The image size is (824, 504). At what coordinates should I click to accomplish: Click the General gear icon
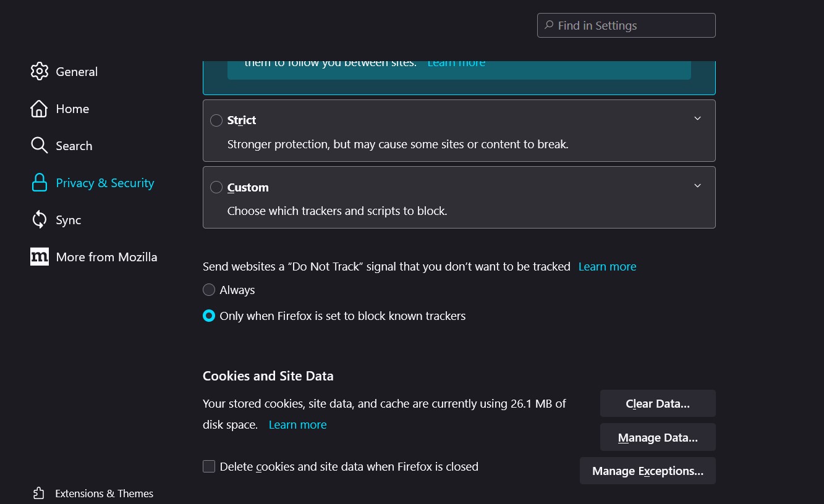click(39, 72)
